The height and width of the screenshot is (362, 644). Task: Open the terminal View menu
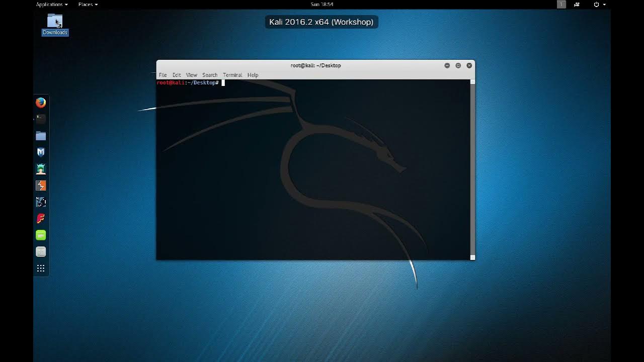192,75
